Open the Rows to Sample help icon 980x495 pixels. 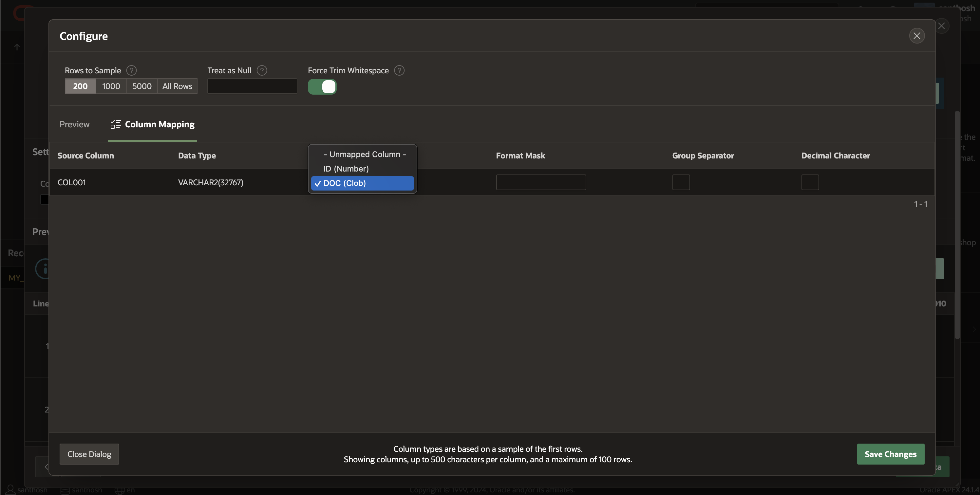(x=131, y=70)
